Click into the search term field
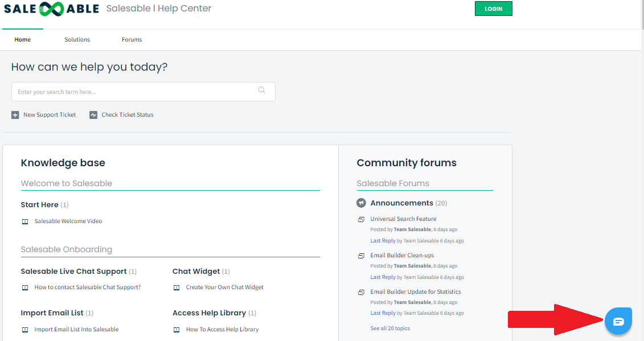Viewport: 644px width, 341px height. (x=143, y=92)
